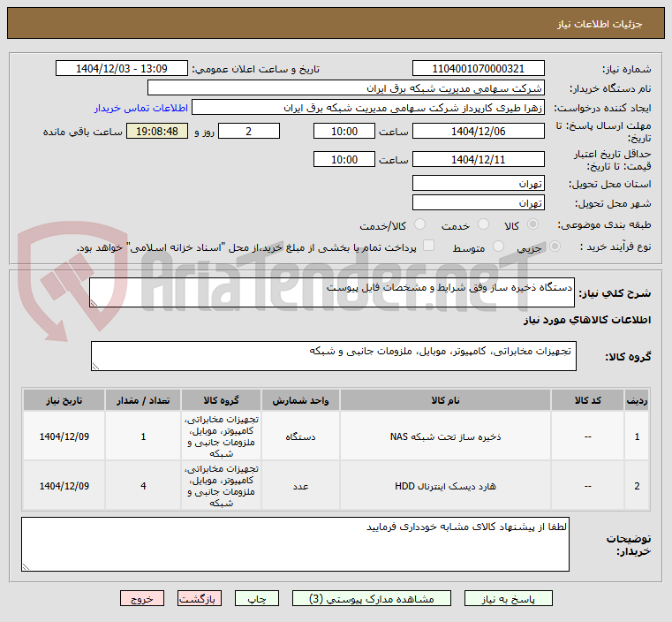Click the واحد شمارش column header
This screenshot has width=672, height=622.
click(x=300, y=400)
